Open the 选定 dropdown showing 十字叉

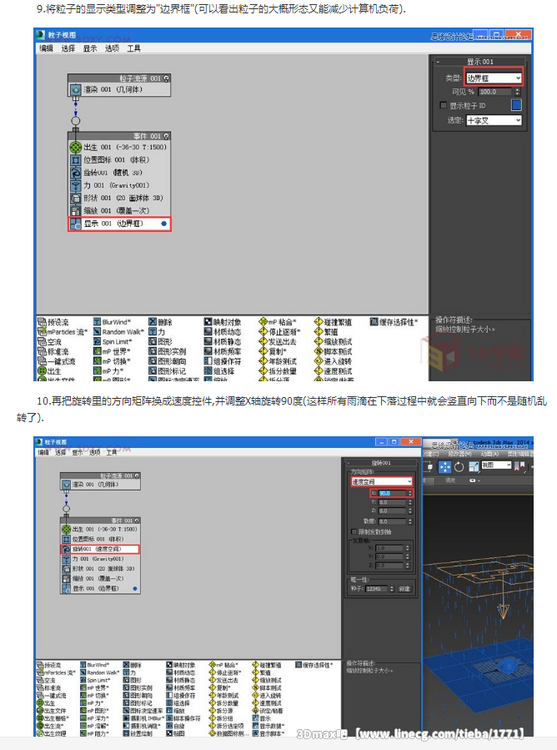click(x=494, y=121)
